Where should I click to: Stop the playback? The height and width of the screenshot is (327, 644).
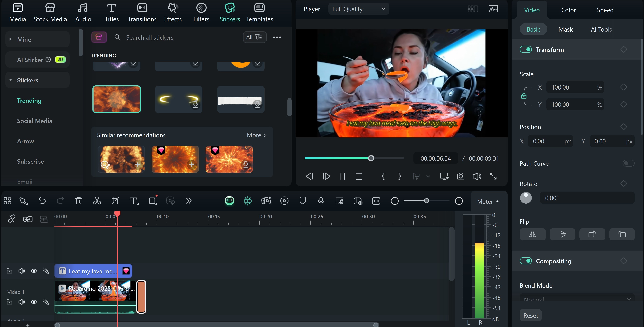pos(359,176)
